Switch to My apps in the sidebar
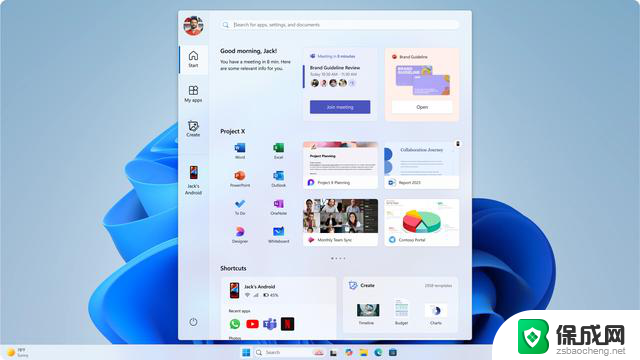This screenshot has width=640, height=360. [193, 94]
